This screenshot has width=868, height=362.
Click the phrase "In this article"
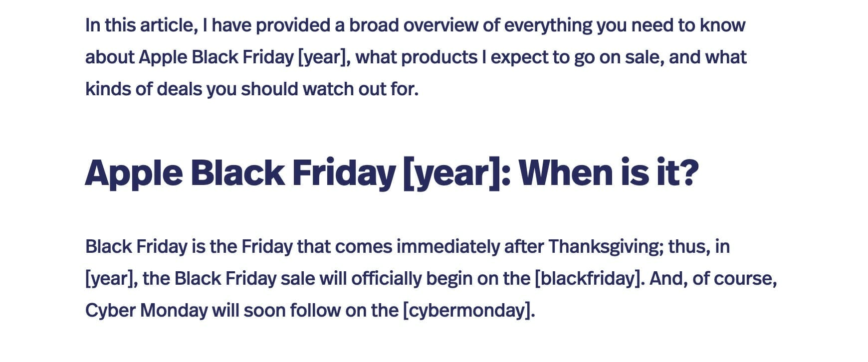tap(142, 25)
